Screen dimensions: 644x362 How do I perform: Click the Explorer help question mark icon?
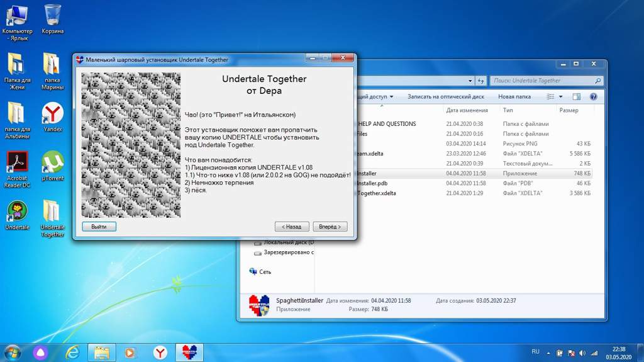click(593, 97)
